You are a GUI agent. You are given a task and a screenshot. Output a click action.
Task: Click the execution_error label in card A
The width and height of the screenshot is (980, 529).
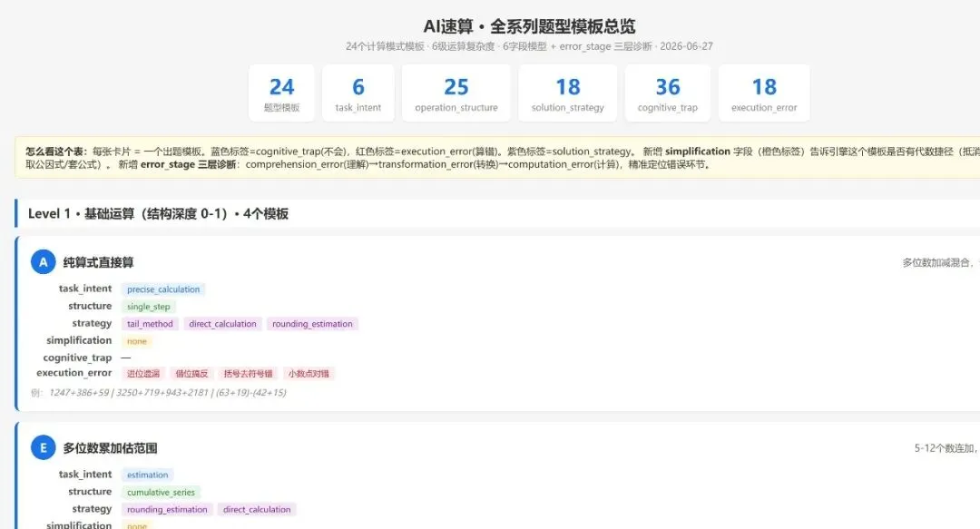coord(74,373)
